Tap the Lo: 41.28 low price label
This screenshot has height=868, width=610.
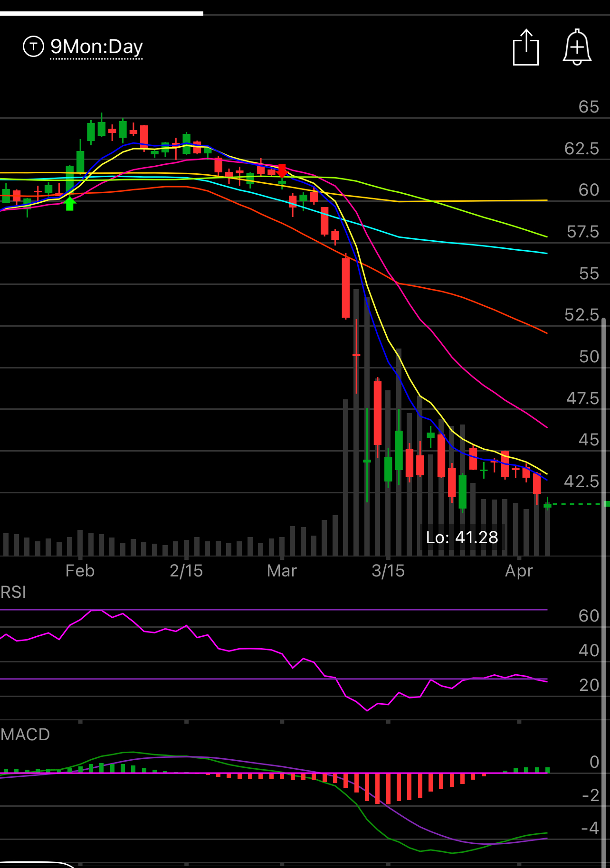pos(462,537)
